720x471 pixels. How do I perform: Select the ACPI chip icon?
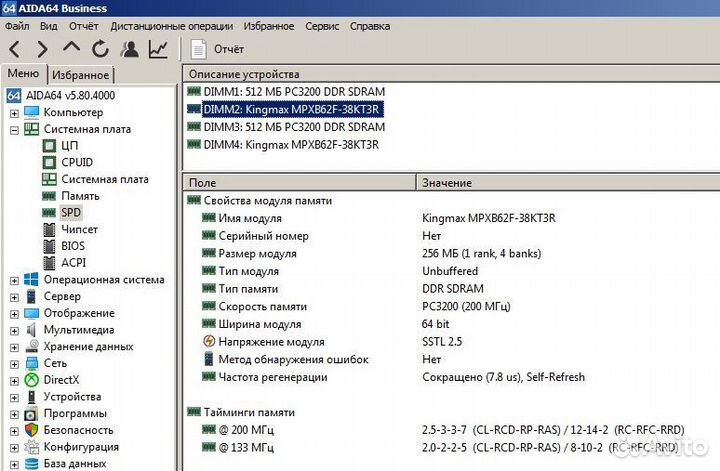[x=49, y=263]
